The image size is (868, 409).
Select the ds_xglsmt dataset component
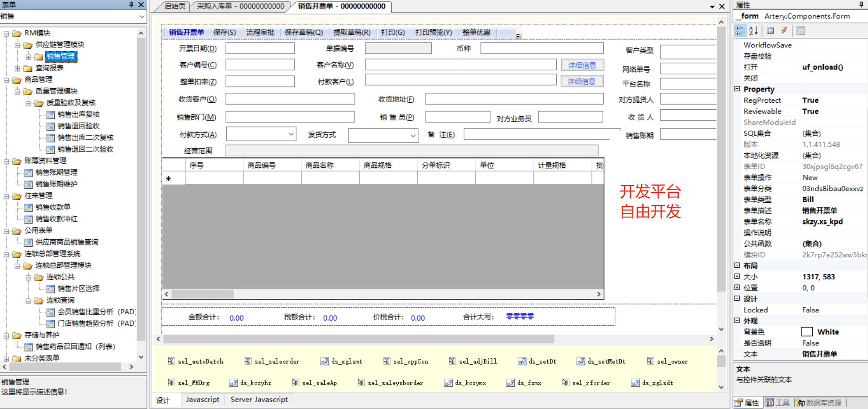325,361
